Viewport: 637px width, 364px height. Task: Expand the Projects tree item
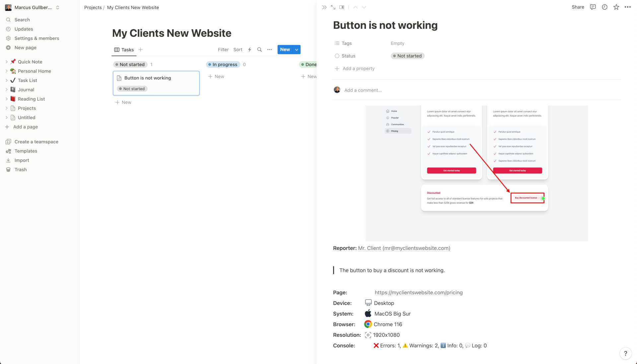coord(6,108)
